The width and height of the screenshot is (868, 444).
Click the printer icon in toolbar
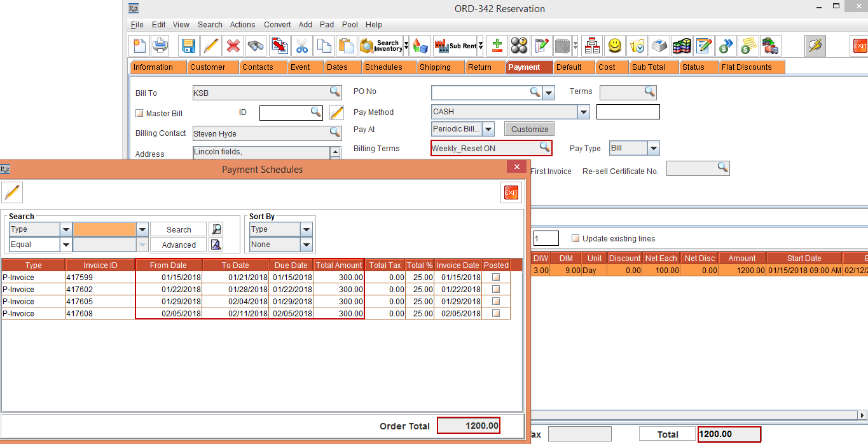click(159, 46)
